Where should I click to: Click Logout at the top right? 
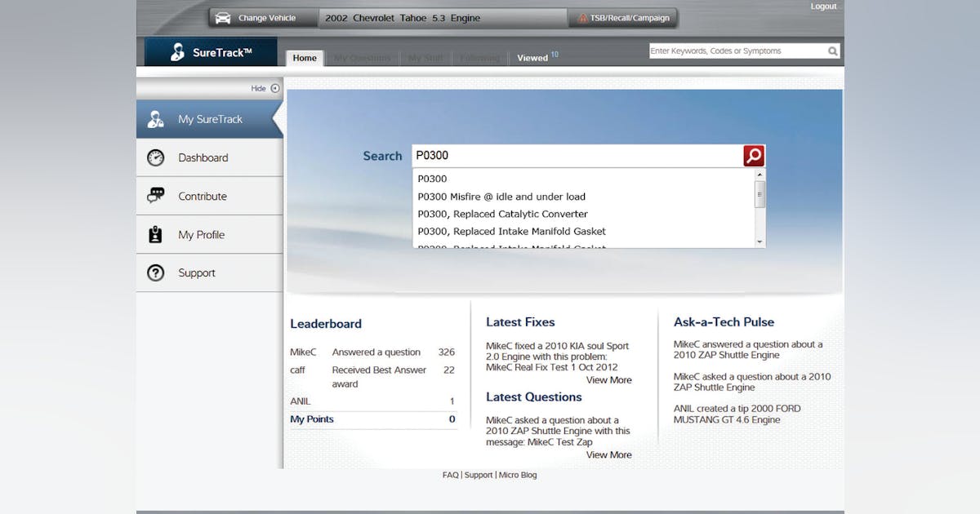coord(823,6)
